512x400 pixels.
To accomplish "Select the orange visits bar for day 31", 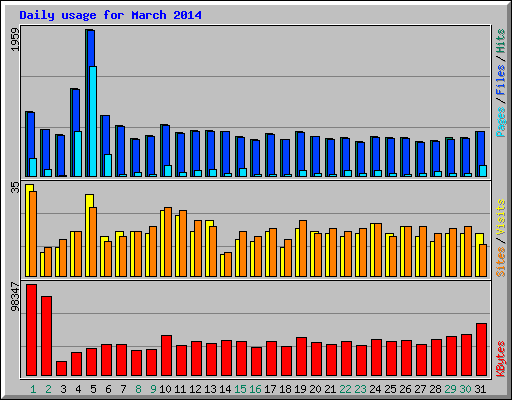I will pos(483,261).
